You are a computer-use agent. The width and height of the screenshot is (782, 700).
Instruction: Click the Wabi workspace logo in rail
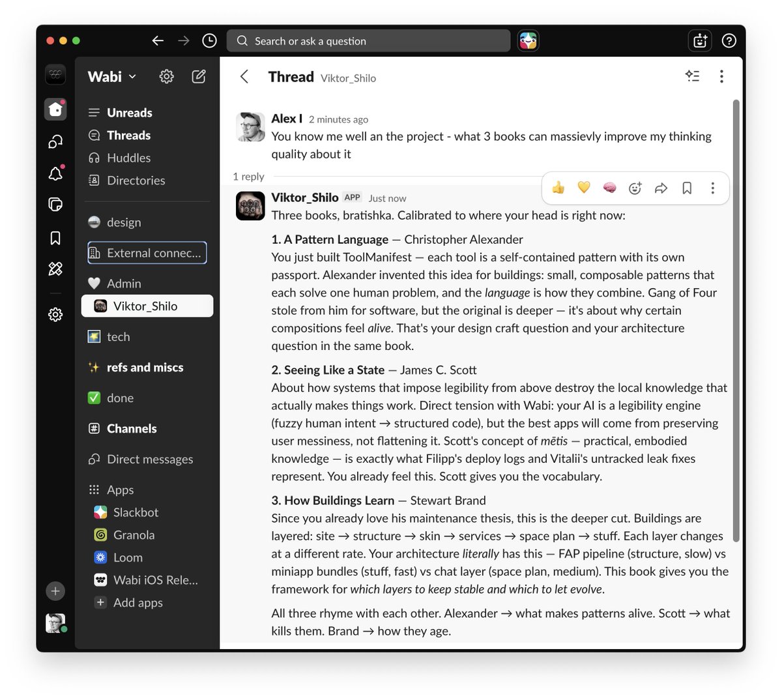pos(55,74)
